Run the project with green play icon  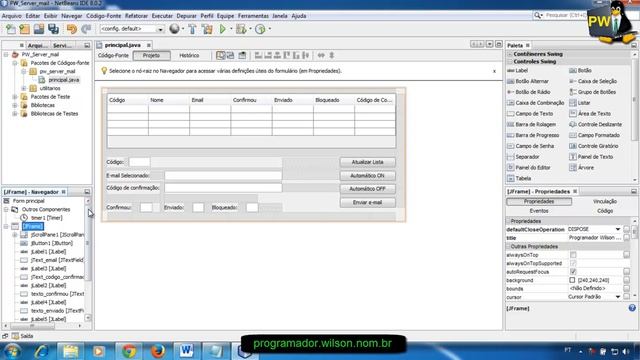222,29
